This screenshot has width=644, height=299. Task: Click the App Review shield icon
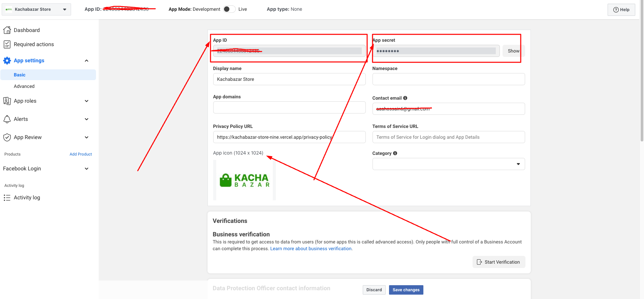pyautogui.click(x=7, y=137)
